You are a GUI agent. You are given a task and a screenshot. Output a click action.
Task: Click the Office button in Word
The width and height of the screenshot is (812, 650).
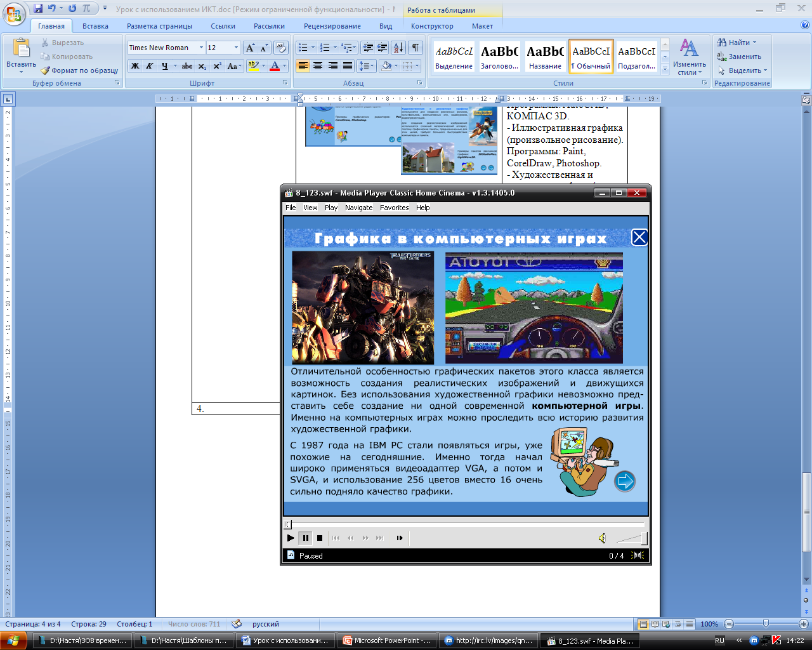(x=14, y=13)
